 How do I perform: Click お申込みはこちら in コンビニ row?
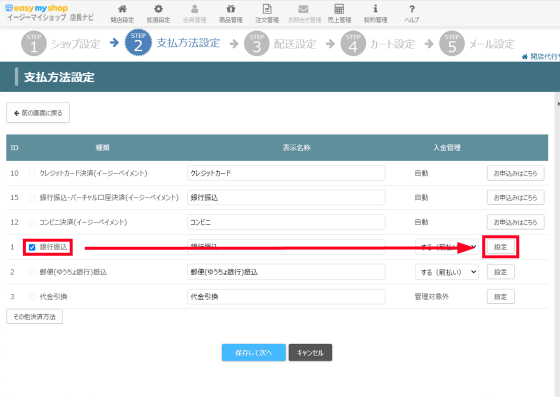[515, 222]
